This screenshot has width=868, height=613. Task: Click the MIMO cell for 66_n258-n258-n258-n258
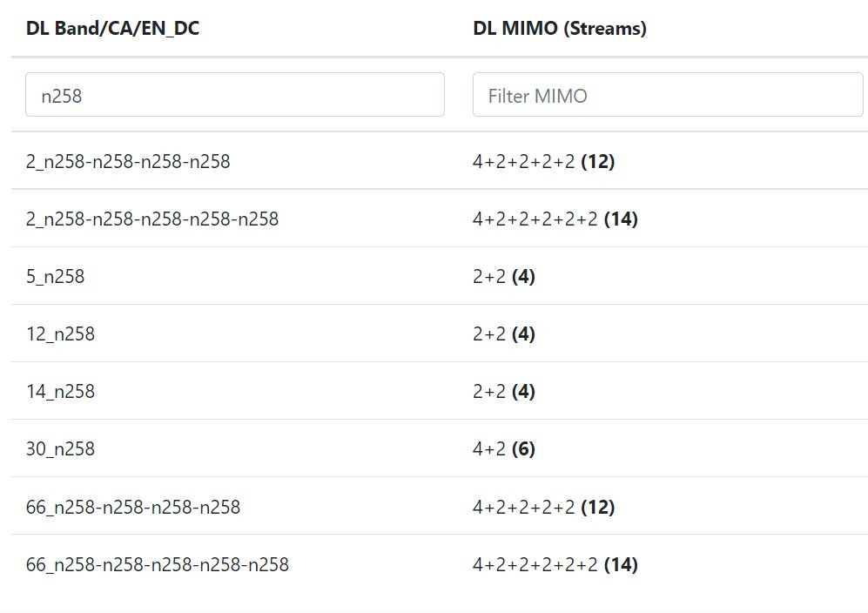click(x=543, y=508)
